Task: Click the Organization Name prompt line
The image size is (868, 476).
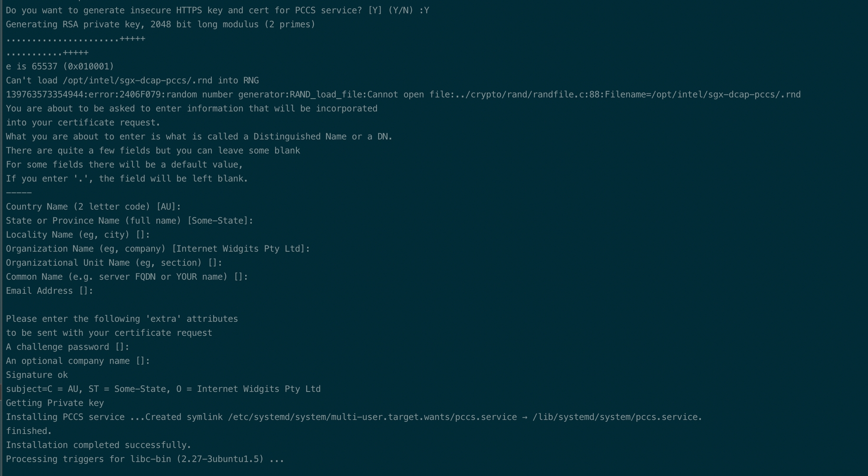Action: click(158, 249)
